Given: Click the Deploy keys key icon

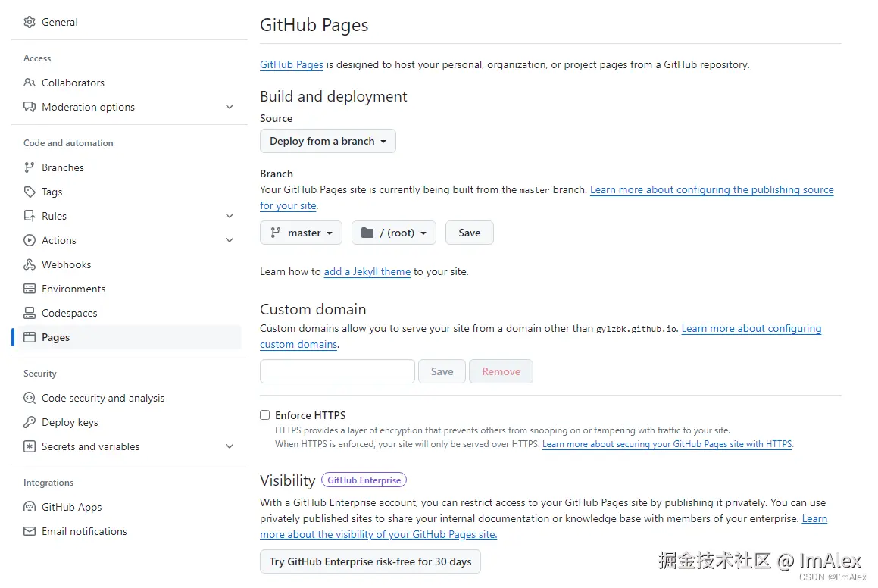Looking at the screenshot, I should (30, 422).
